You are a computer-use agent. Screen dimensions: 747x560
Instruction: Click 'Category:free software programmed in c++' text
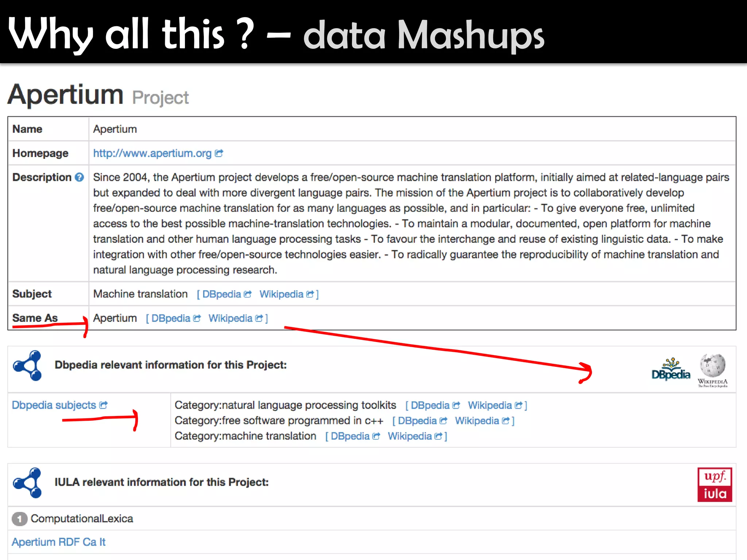tap(279, 421)
